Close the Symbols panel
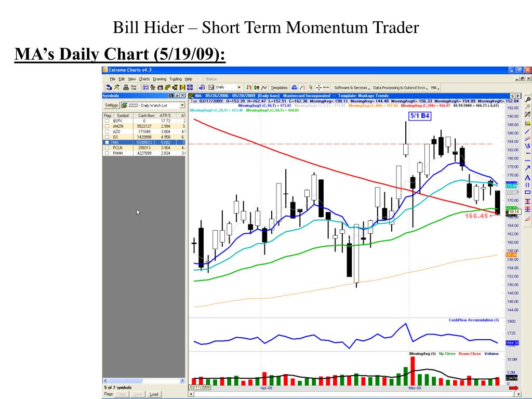The image size is (532, 399). (x=182, y=96)
